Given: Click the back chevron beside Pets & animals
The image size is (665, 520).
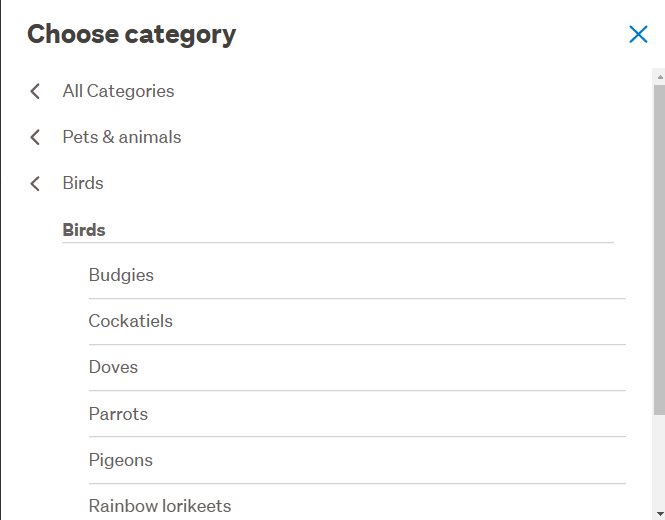Looking at the screenshot, I should 35,137.
